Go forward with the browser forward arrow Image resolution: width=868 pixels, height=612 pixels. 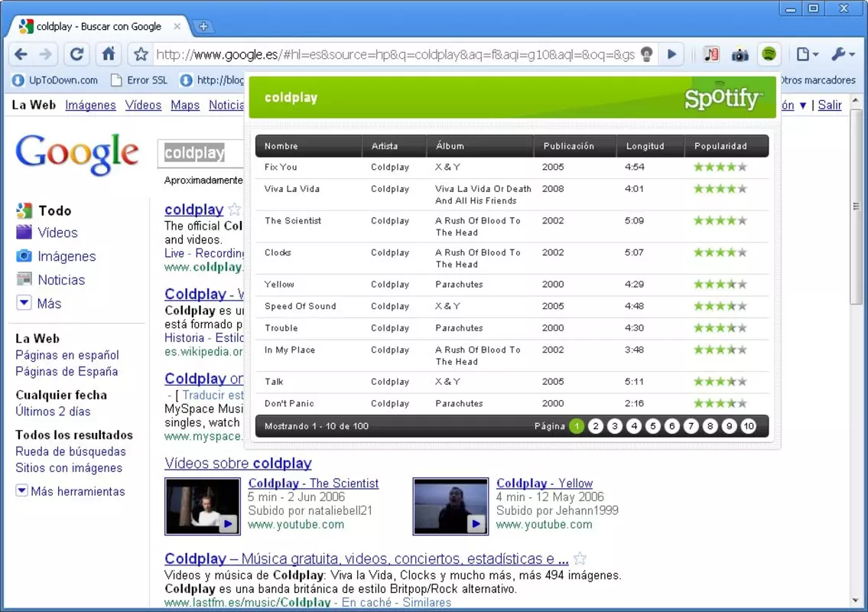(46, 54)
